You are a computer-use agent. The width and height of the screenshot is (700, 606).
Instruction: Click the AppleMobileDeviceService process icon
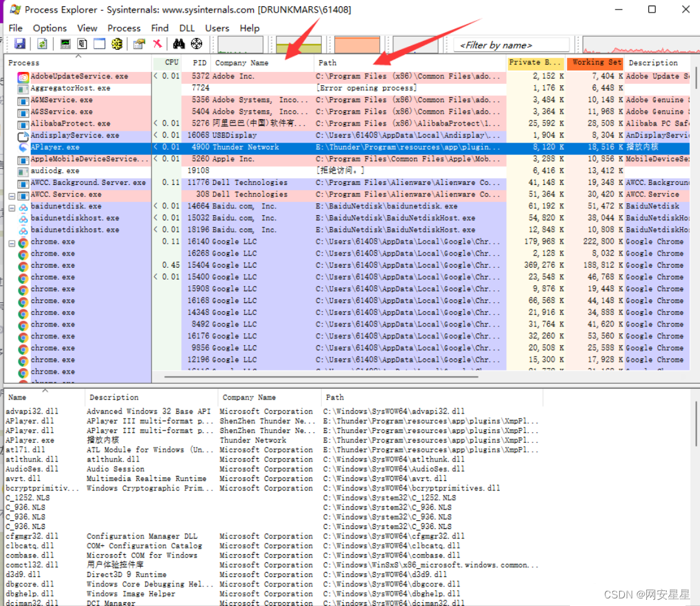(x=23, y=160)
